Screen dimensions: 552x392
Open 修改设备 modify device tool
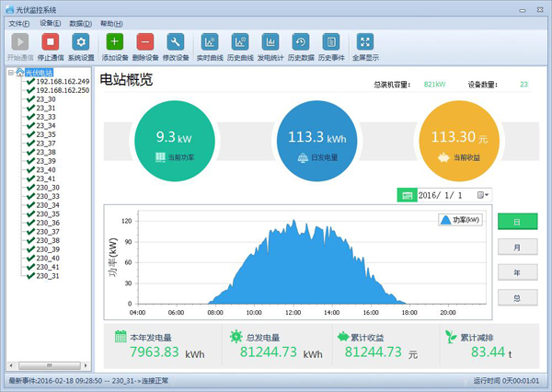point(175,42)
